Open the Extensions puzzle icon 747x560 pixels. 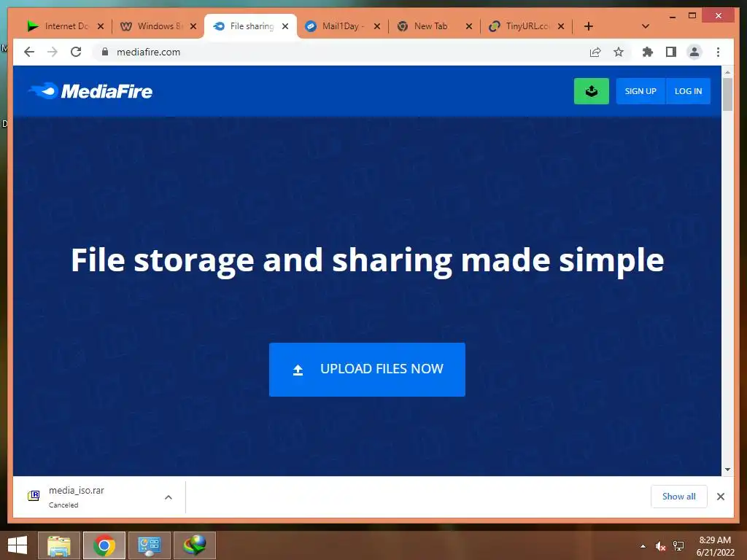click(x=648, y=52)
